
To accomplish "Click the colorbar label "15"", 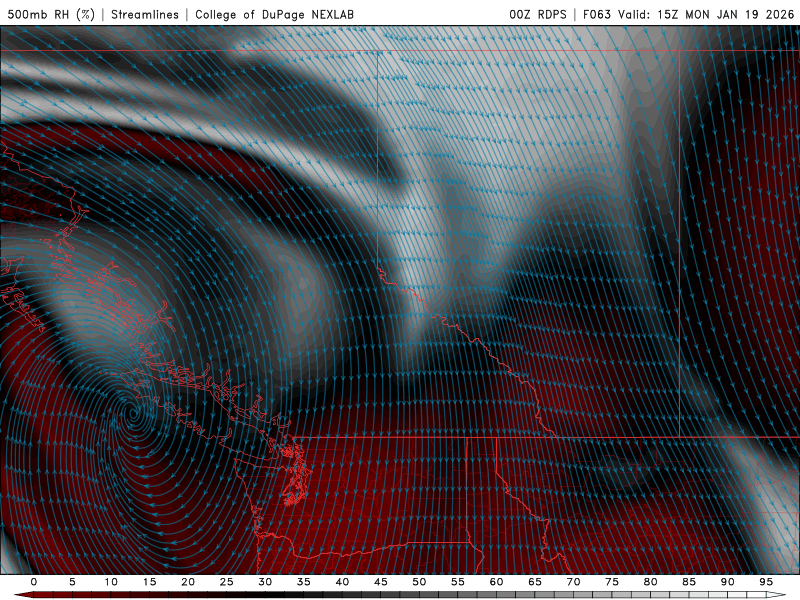I will click(x=149, y=582).
